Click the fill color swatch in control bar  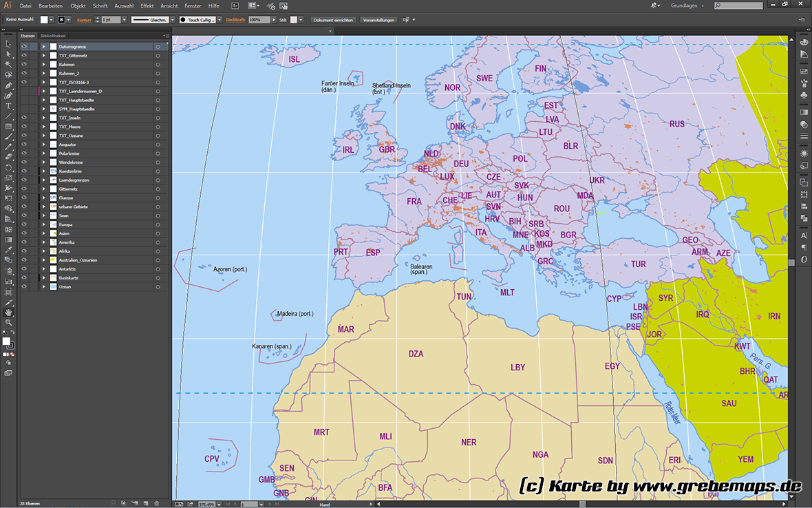44,20
